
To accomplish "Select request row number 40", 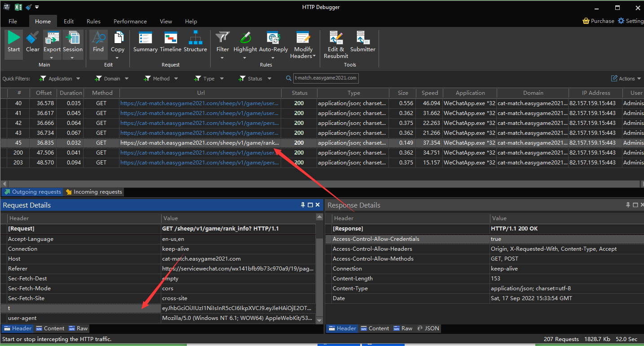I will click(x=322, y=103).
